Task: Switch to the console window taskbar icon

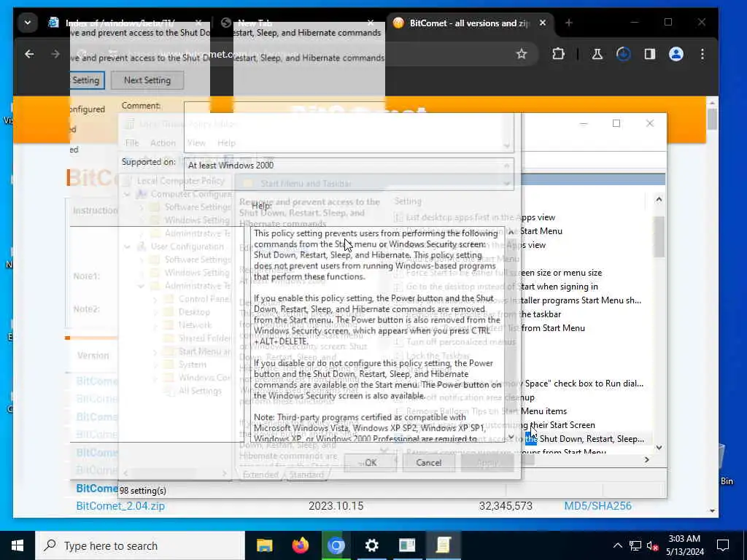Action: pyautogui.click(x=407, y=545)
